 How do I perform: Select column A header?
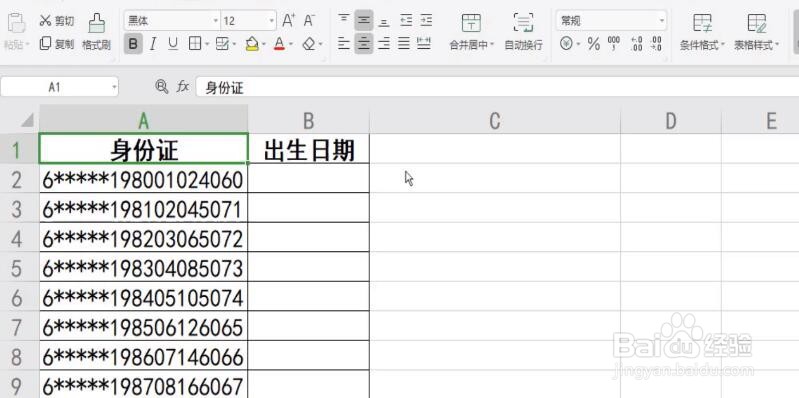click(144, 121)
